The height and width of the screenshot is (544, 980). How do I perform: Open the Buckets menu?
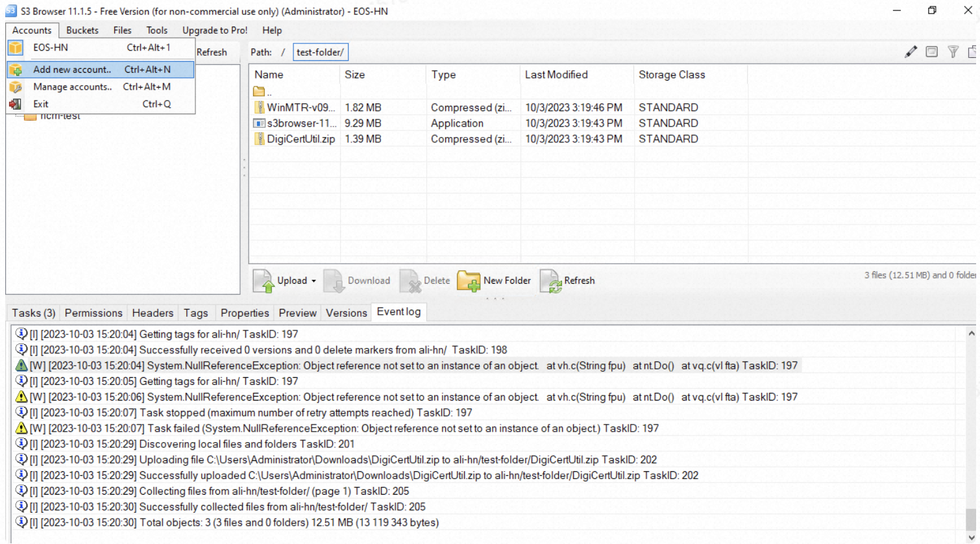82,31
